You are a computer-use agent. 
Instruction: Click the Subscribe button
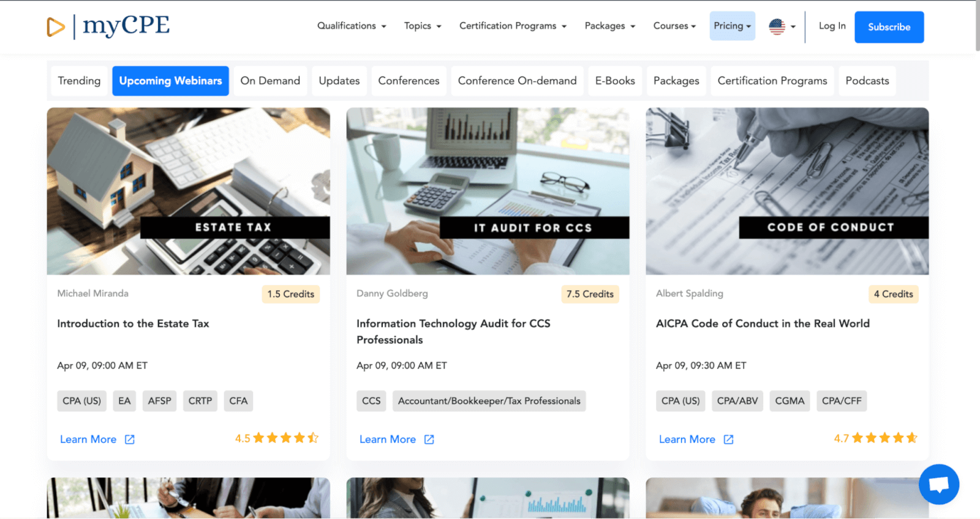(889, 27)
